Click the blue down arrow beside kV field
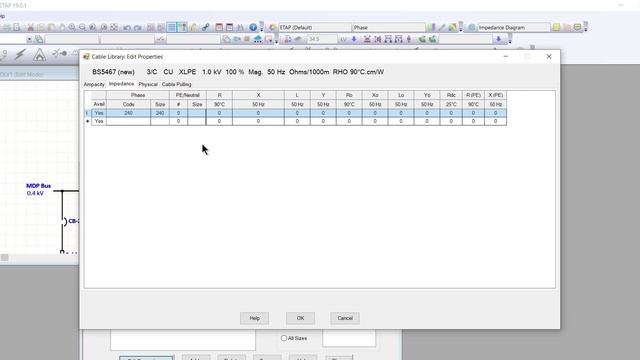Image resolution: width=640 pixels, height=360 pixels. (x=354, y=39)
